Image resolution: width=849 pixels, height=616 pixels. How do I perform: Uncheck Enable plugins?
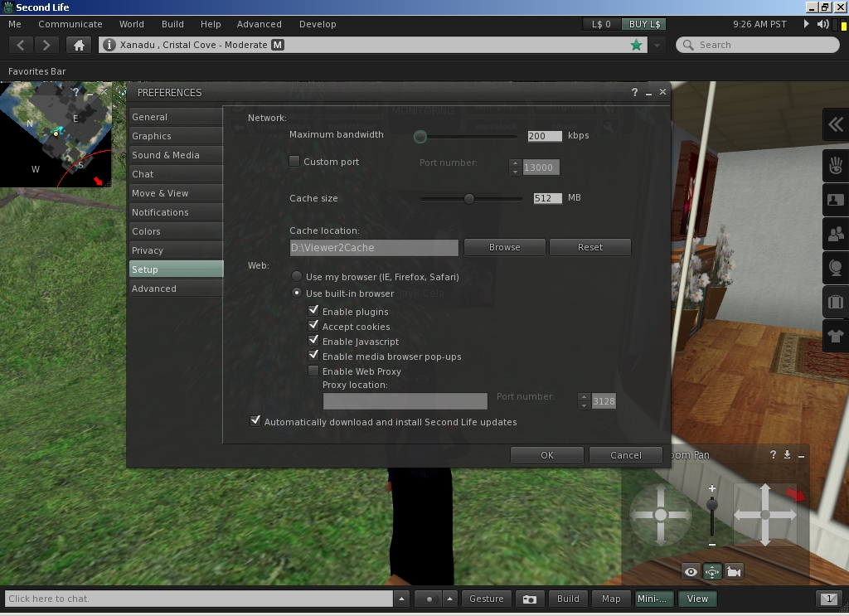point(313,311)
